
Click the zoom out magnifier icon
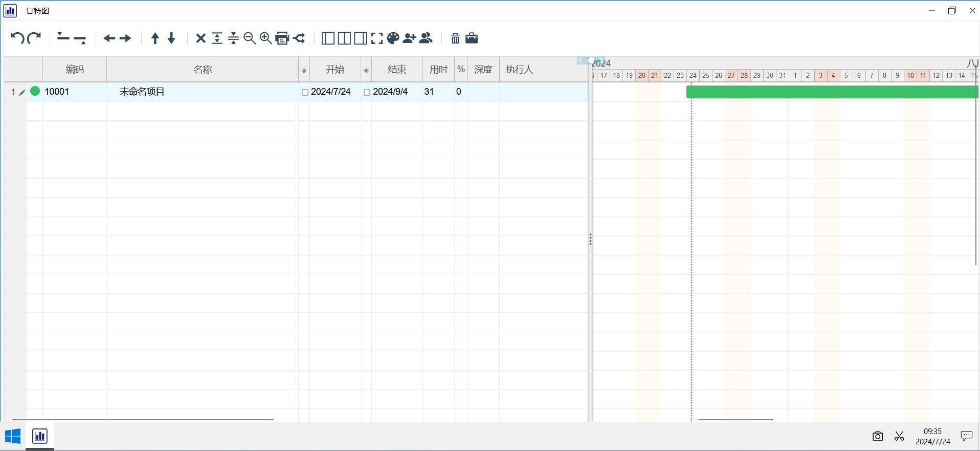pos(250,38)
